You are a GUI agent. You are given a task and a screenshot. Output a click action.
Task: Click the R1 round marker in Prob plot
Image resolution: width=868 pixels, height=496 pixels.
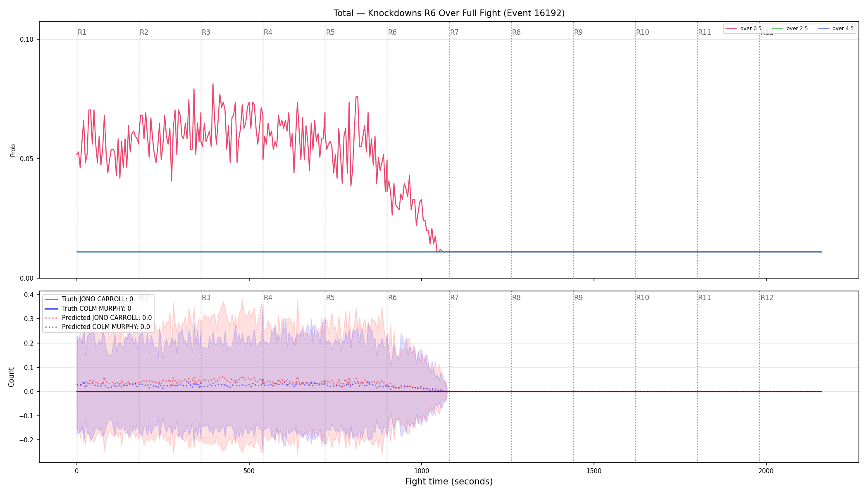(82, 33)
